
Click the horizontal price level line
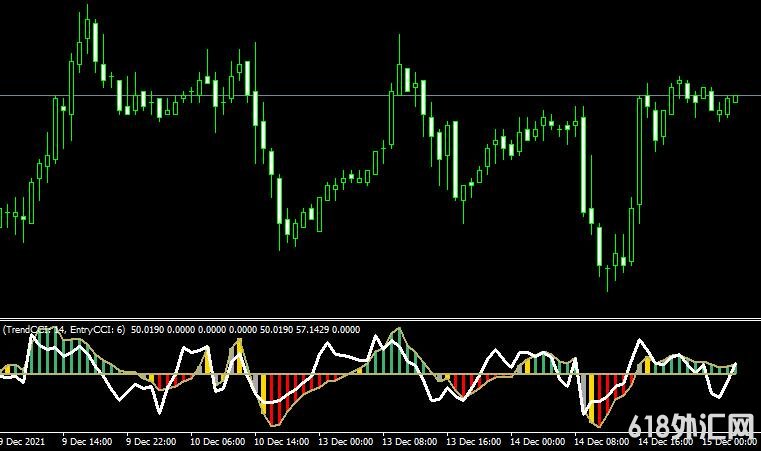pyautogui.click(x=300, y=96)
